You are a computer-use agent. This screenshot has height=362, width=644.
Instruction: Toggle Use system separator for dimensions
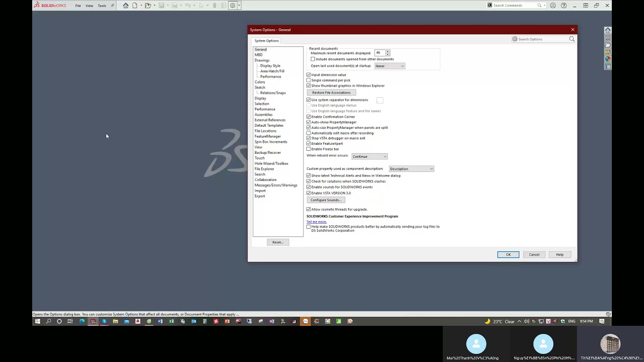309,100
